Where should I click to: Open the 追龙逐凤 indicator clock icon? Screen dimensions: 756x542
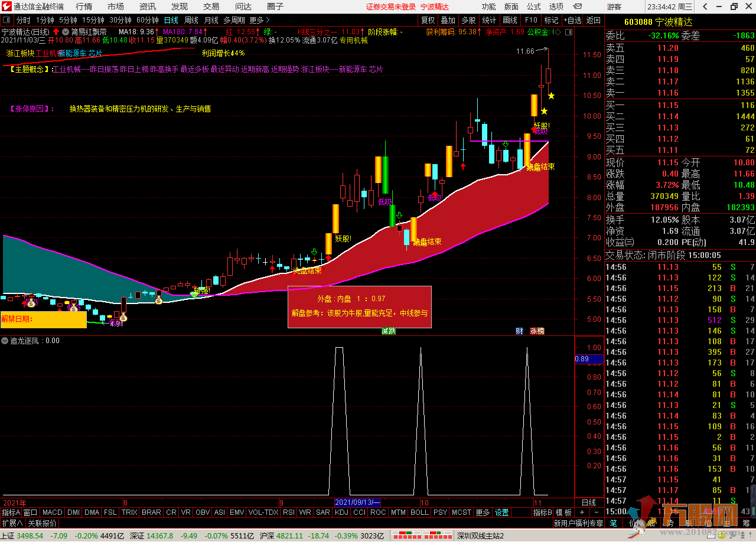coord(5,341)
